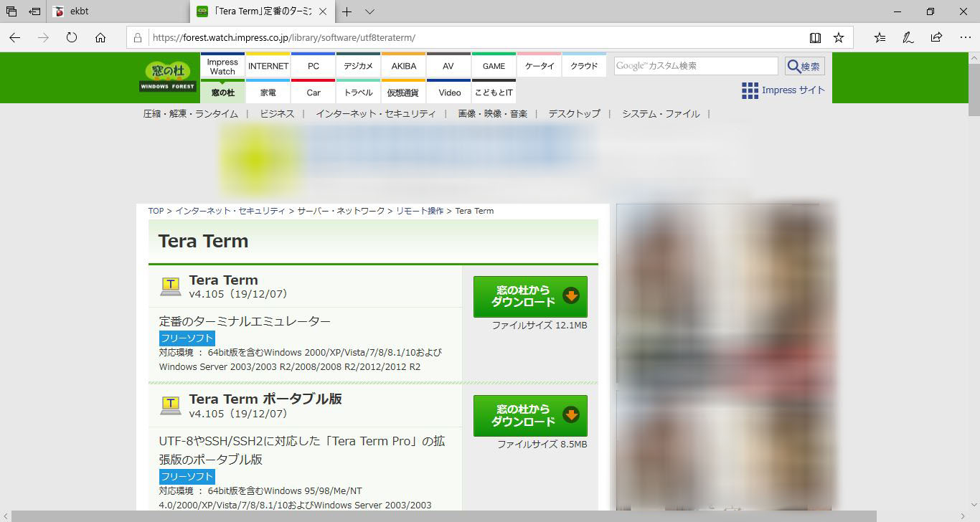Add page to favorites with star icon

click(838, 37)
